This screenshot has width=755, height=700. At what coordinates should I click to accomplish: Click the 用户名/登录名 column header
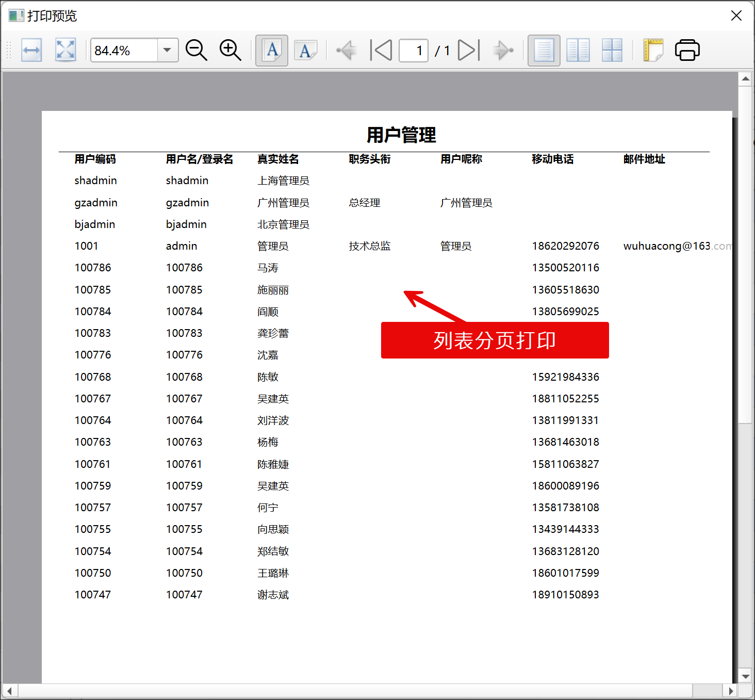(200, 159)
